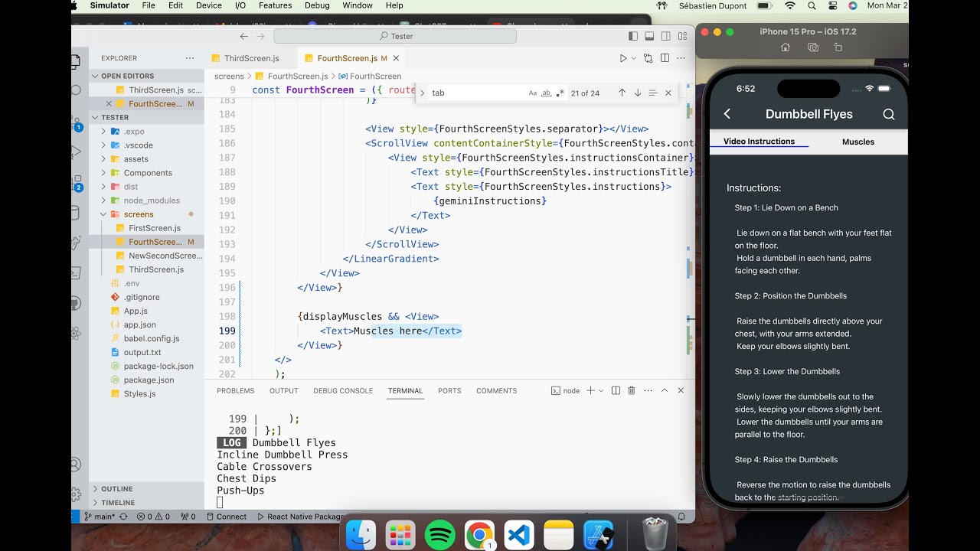980x551 pixels.
Task: Rotate the simulator device icon
Action: click(x=838, y=47)
